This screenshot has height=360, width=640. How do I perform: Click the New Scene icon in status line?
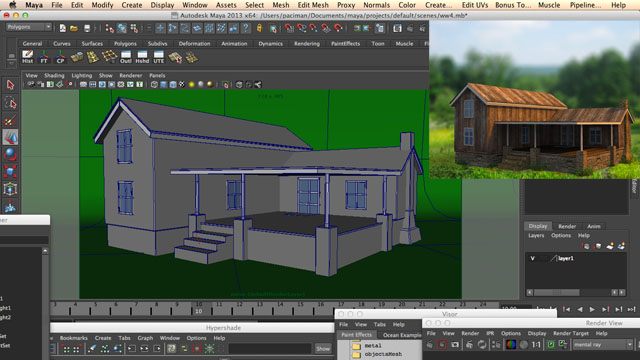coord(62,28)
